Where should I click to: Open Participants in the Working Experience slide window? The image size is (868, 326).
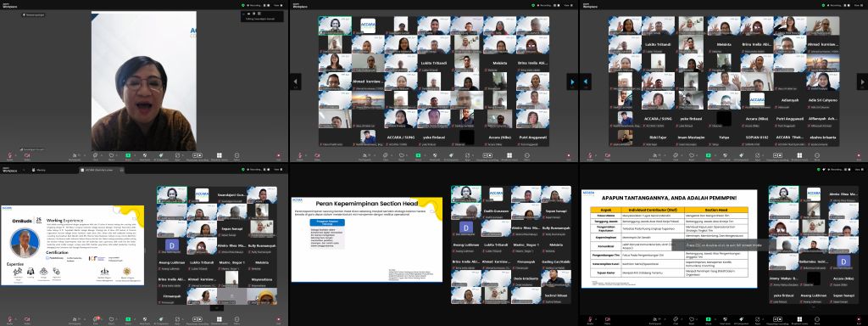(75, 320)
